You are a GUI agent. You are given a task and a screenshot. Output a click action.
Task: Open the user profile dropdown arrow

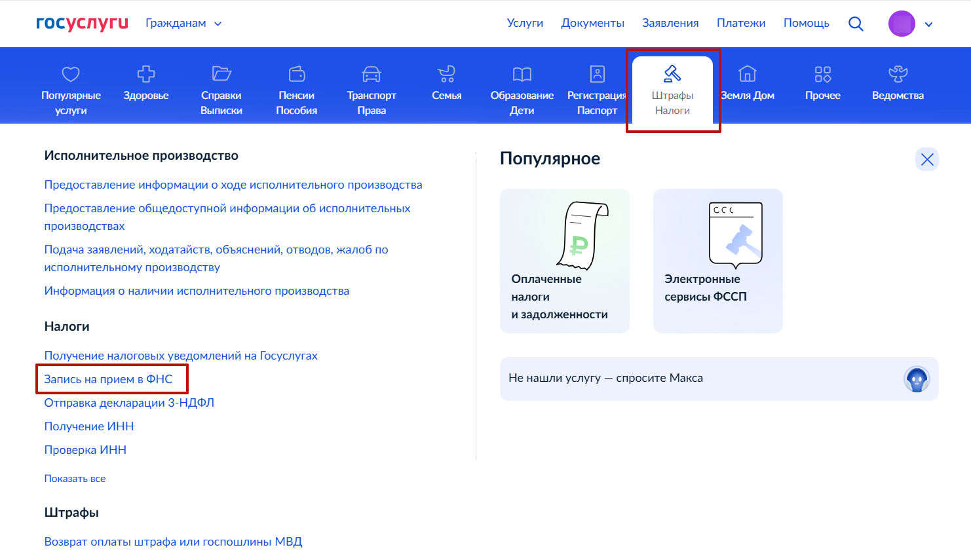coord(928,24)
